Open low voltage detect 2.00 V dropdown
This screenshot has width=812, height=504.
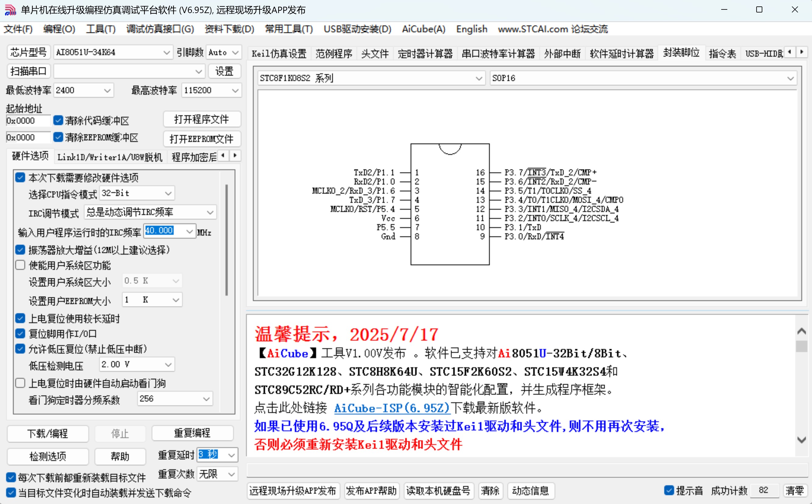(x=137, y=365)
